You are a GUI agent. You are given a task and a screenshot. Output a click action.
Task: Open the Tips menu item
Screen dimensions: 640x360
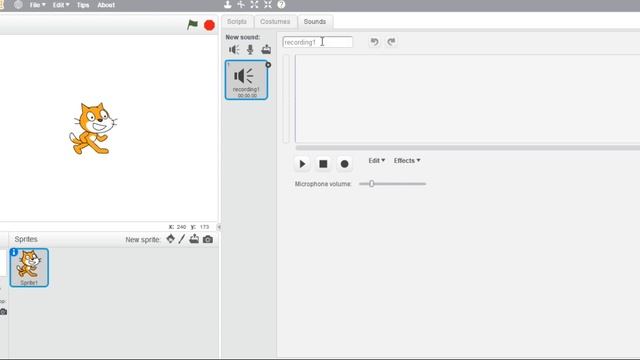coord(83,5)
